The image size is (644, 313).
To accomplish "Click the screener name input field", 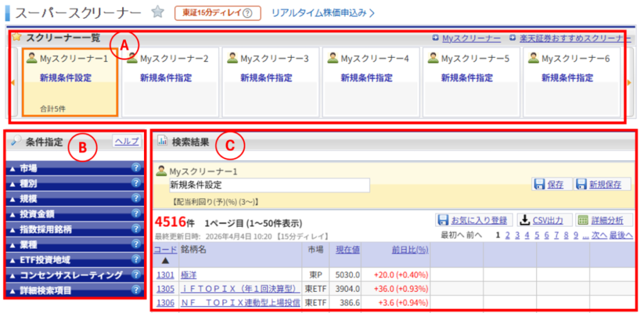I will (269, 185).
